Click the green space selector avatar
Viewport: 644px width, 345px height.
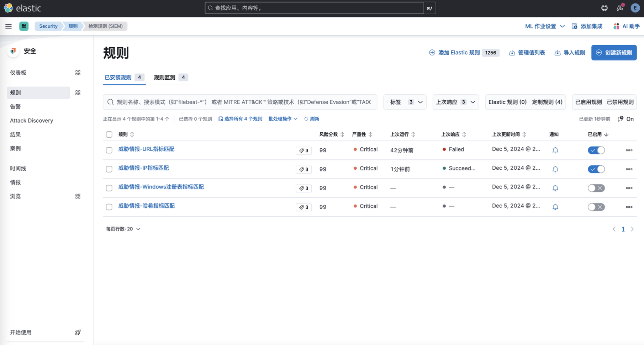coord(24,26)
